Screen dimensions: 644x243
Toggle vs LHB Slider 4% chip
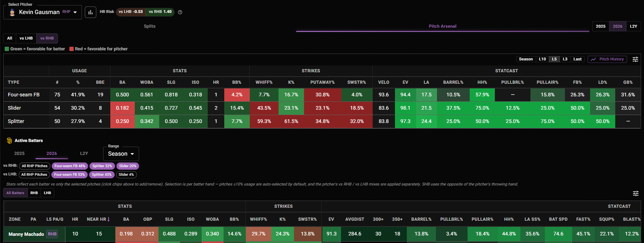pyautogui.click(x=126, y=175)
